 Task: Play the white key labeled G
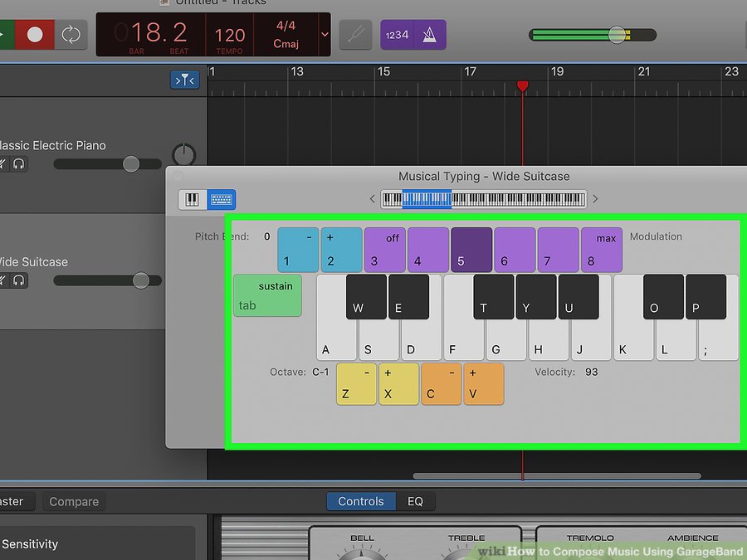[x=506, y=340]
